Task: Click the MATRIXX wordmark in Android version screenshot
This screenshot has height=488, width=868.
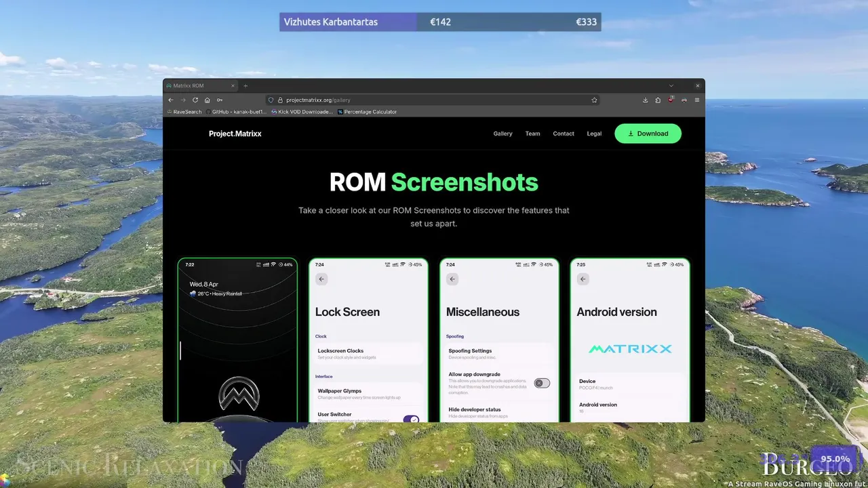Action: (630, 349)
